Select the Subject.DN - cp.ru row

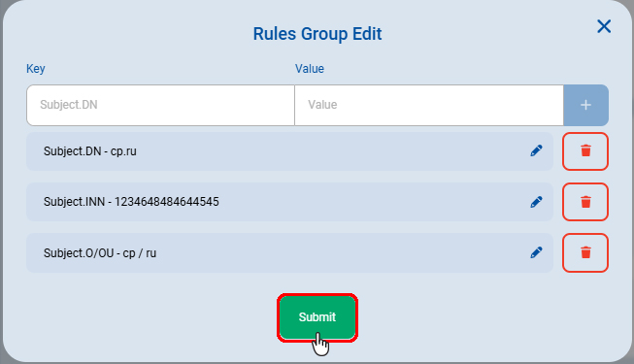289,151
